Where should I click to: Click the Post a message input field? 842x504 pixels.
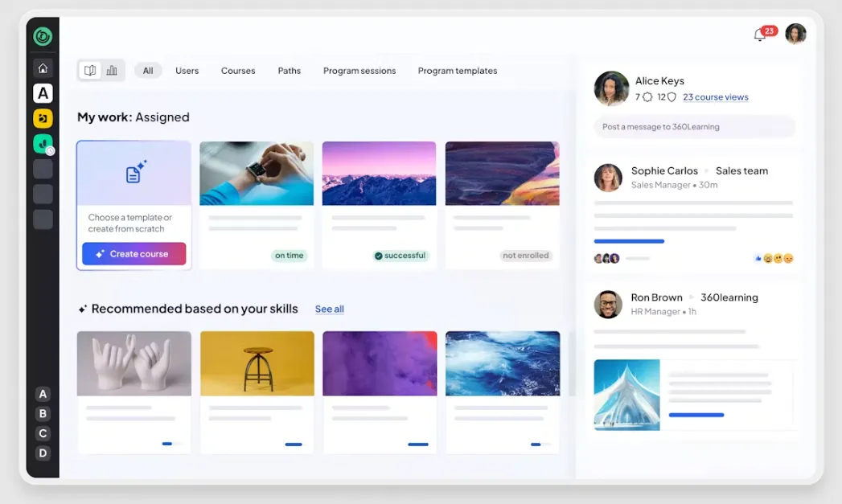694,127
